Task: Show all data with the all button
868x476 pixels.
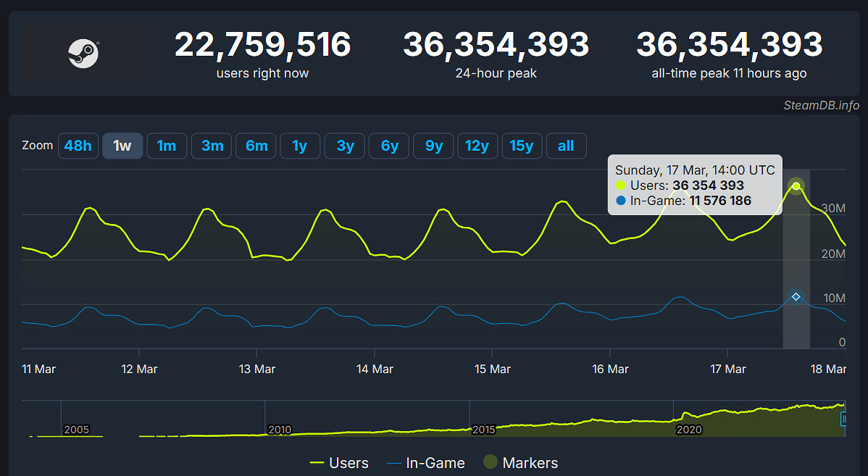Action: [566, 146]
